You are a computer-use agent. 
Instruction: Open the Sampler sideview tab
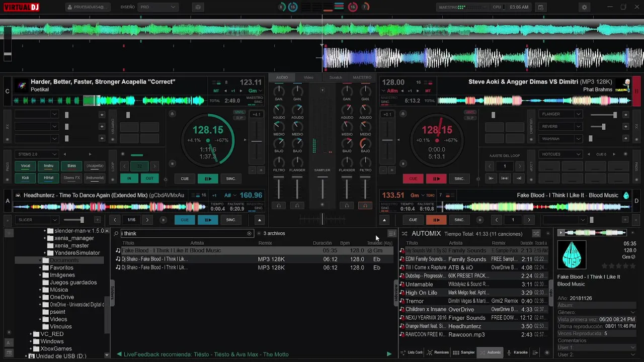click(x=464, y=352)
